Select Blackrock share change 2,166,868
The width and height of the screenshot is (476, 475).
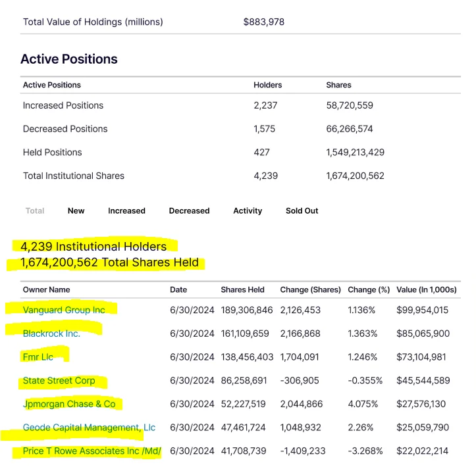pyautogui.click(x=300, y=334)
